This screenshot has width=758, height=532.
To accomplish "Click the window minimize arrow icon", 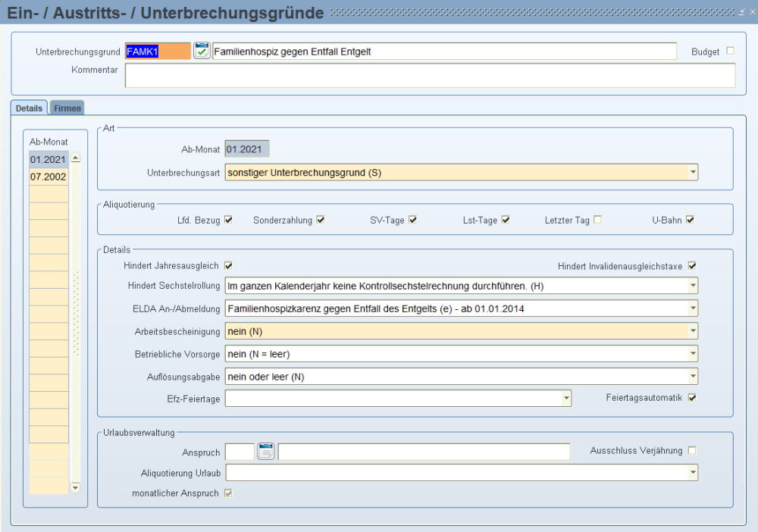I will [741, 12].
